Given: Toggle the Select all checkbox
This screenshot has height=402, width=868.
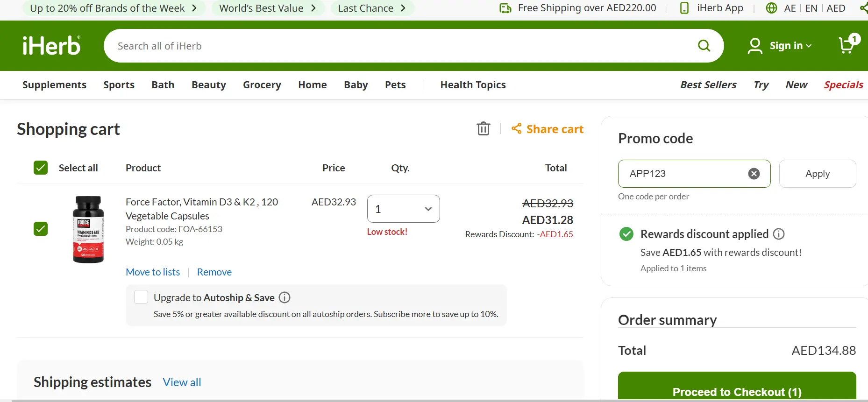Looking at the screenshot, I should pos(41,168).
